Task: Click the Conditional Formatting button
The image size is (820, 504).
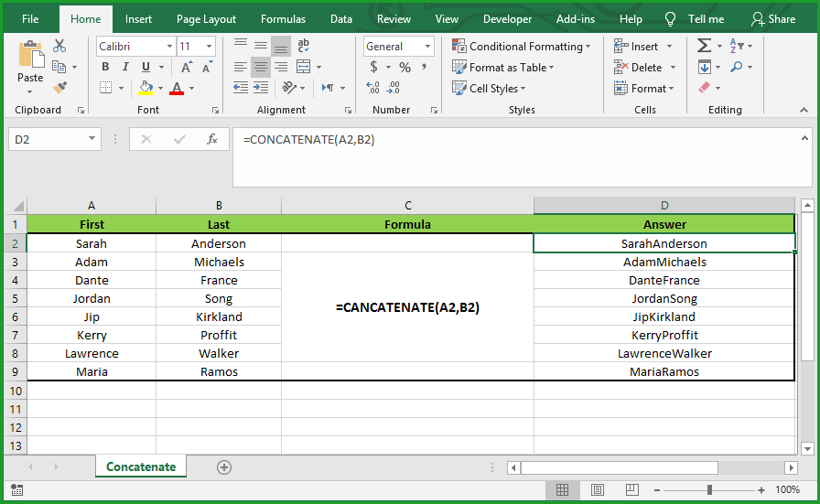Action: point(522,47)
